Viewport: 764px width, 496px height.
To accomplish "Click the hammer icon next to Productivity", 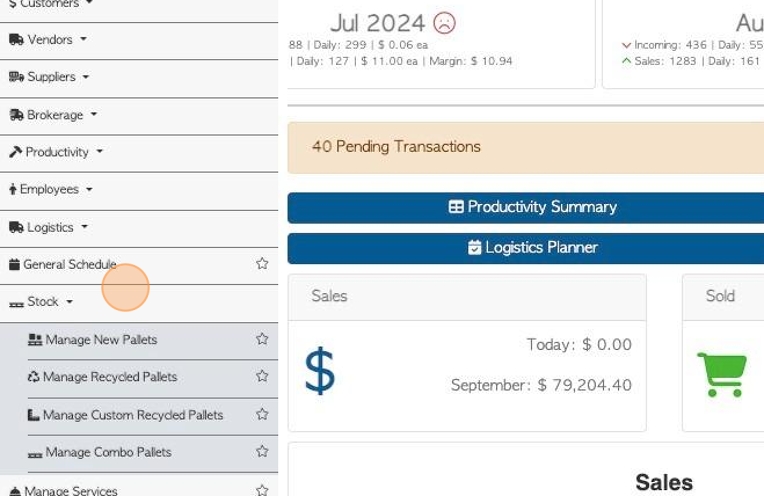I will (15, 152).
